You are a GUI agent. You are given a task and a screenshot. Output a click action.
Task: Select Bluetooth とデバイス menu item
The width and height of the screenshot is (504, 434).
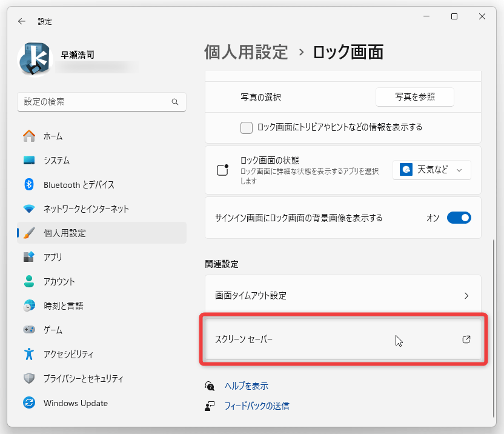(102, 185)
